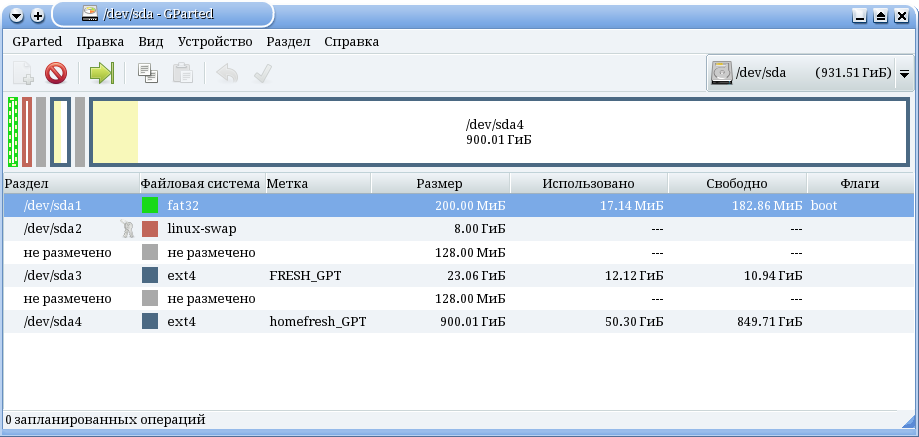Open the Вид menu
The width and height of the screenshot is (919, 437).
(151, 42)
